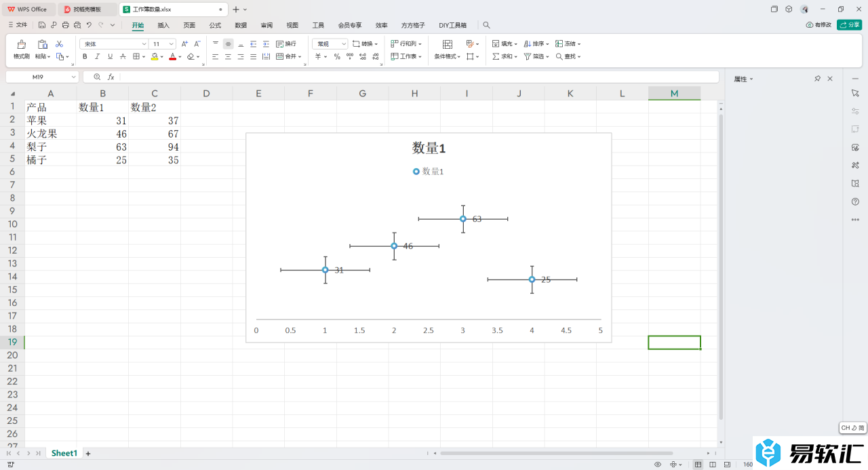This screenshot has height=470, width=868.
Task: Open the 数据 ribbon tab
Action: pos(241,25)
